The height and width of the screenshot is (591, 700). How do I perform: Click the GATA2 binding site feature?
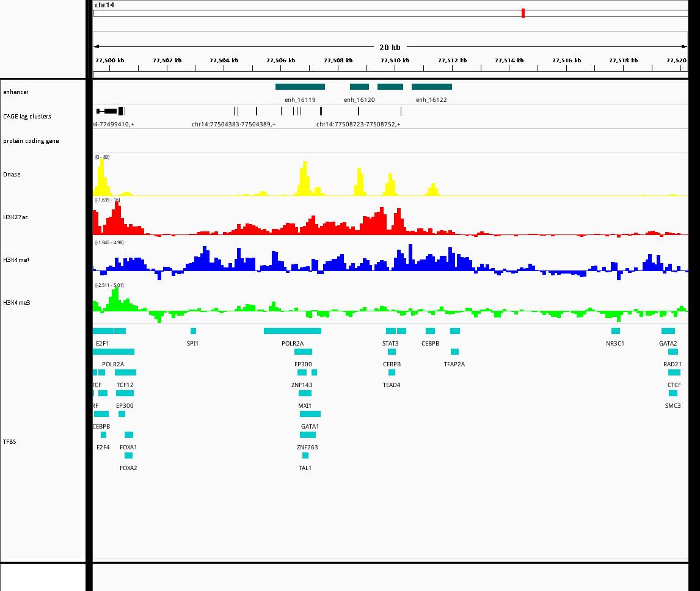click(668, 331)
